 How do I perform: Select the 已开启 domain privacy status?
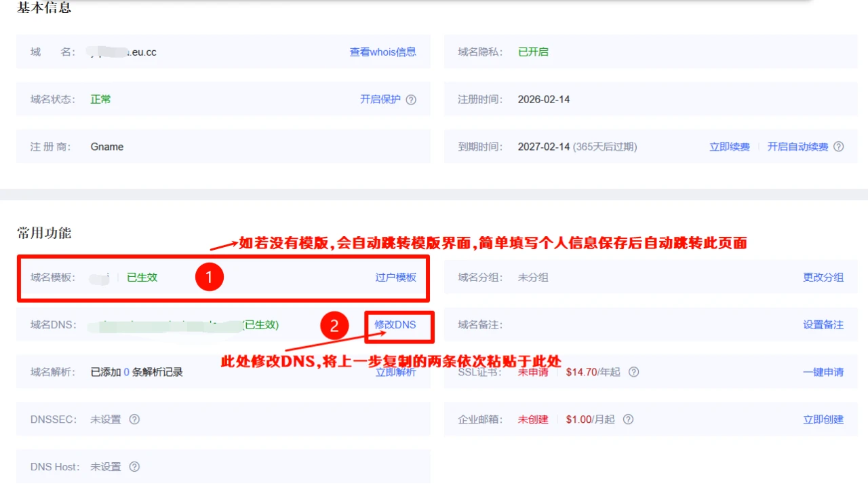[533, 52]
